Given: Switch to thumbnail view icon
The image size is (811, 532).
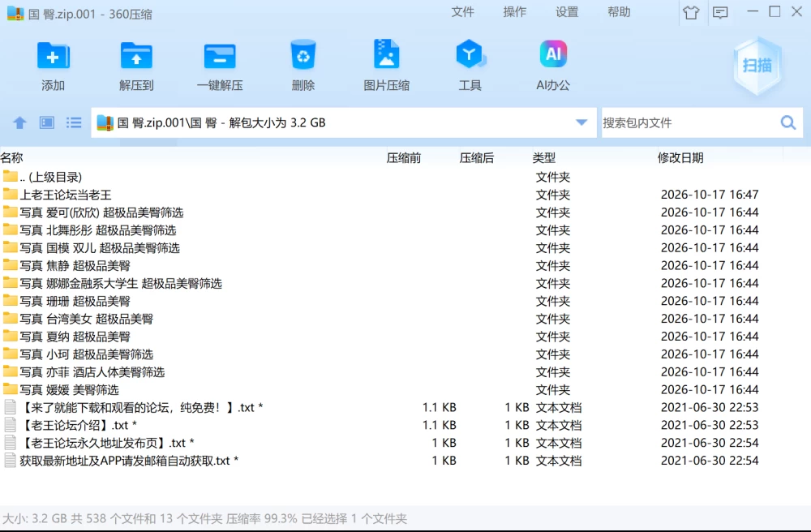Looking at the screenshot, I should click(x=47, y=122).
